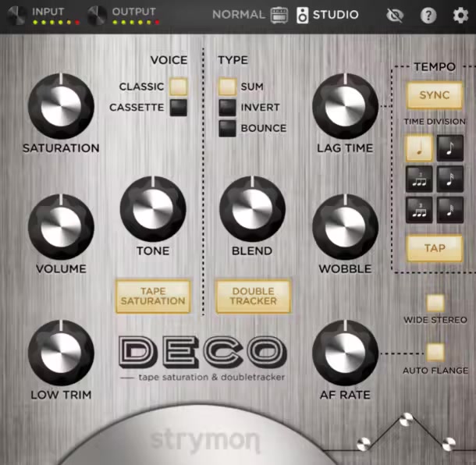
Task: Enable the Wide Stereo toggle
Action: (x=435, y=303)
